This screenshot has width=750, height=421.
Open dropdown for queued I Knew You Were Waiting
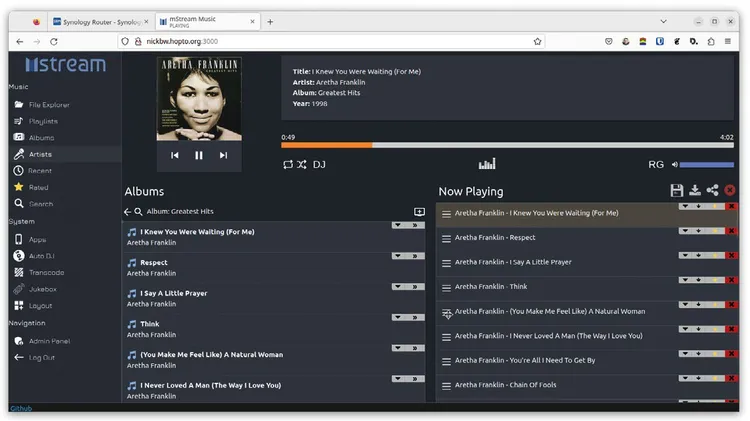pos(685,206)
